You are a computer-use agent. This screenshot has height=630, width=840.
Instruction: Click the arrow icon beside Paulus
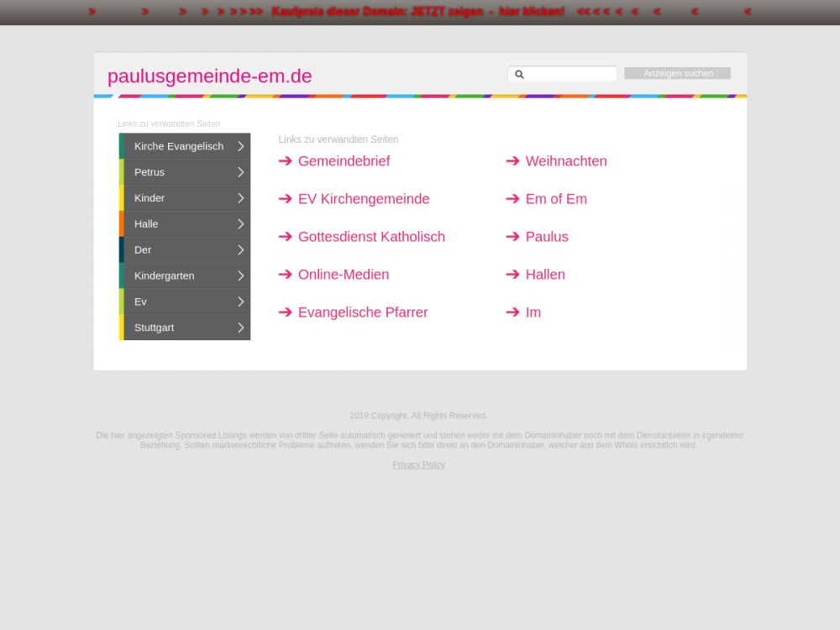click(512, 237)
